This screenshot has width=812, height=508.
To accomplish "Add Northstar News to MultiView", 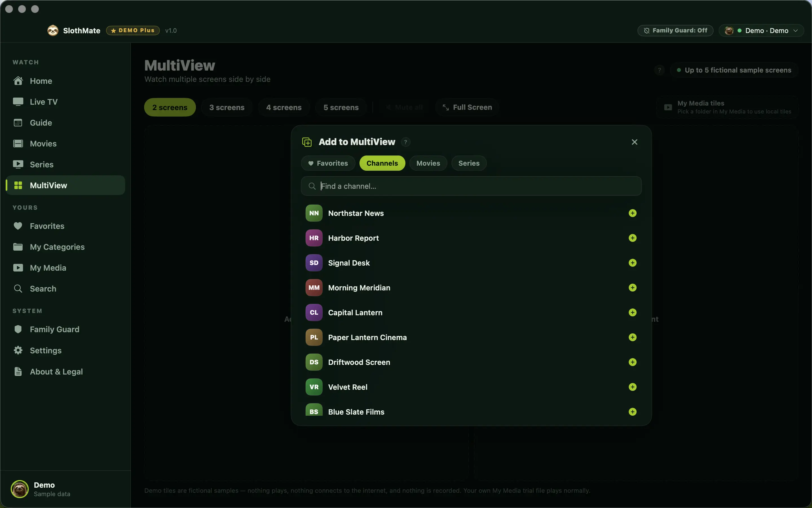I will click(x=632, y=213).
